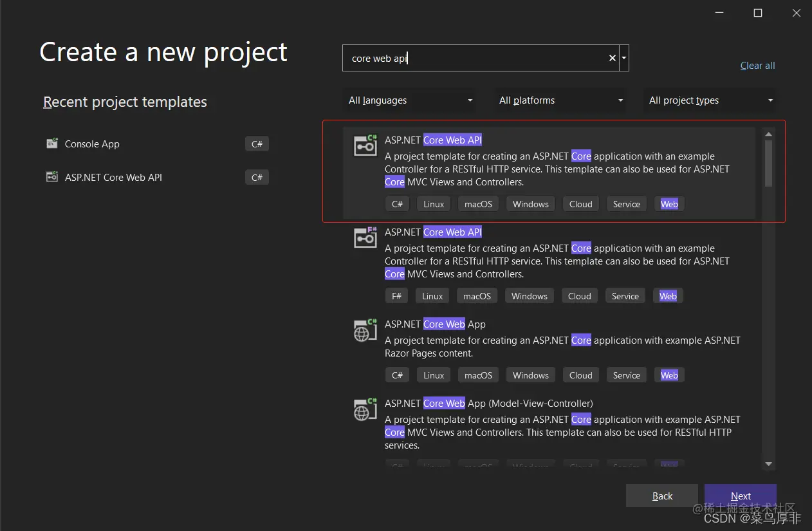The width and height of the screenshot is (812, 531).
Task: Click the Windows tag on Core Web App template
Action: tap(531, 375)
